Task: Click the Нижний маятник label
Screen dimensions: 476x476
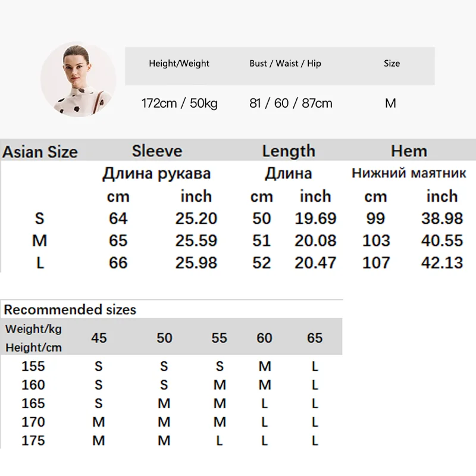Action: pyautogui.click(x=409, y=174)
